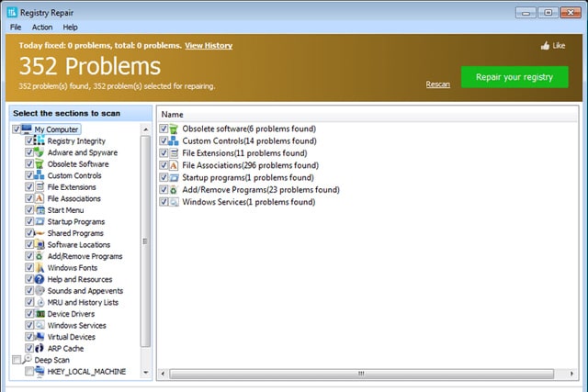Viewport: 588px width, 392px height.
Task: Click the sections list scroll-down arrow
Action: click(x=146, y=372)
